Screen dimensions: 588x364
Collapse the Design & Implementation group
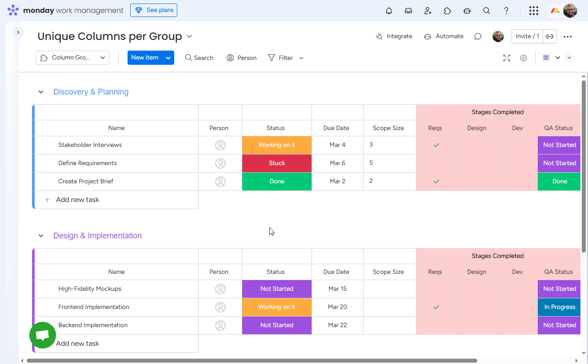[x=41, y=236]
